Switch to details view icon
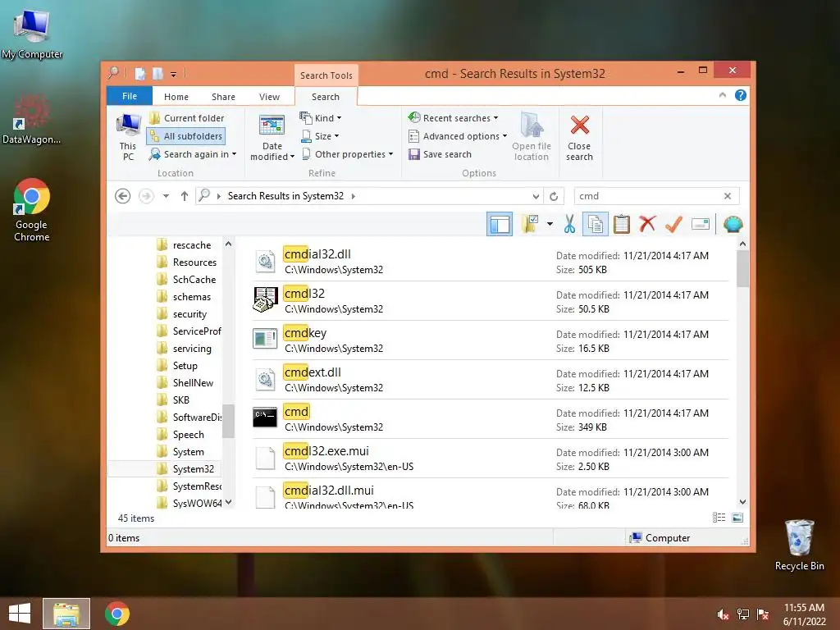The width and height of the screenshot is (840, 630). click(719, 518)
